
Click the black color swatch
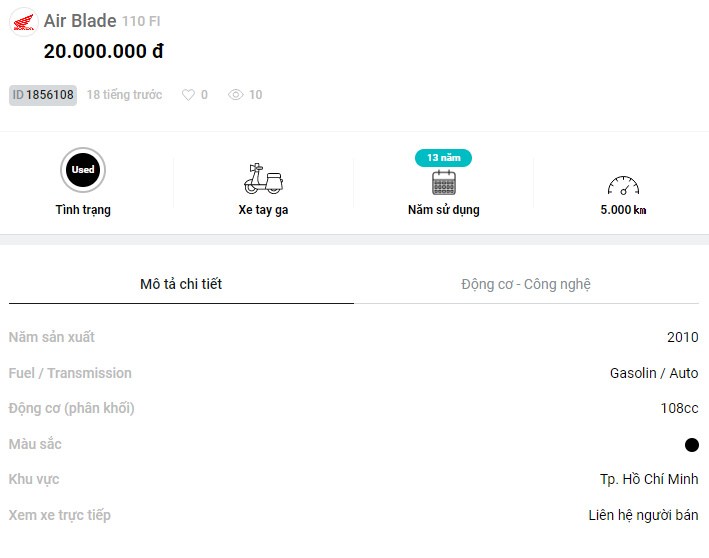pos(691,445)
